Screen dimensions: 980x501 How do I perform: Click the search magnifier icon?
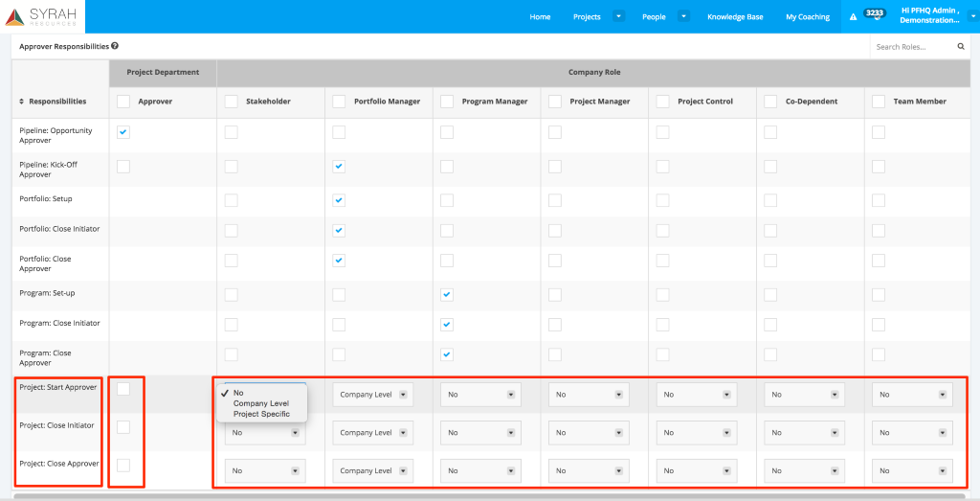tap(961, 46)
